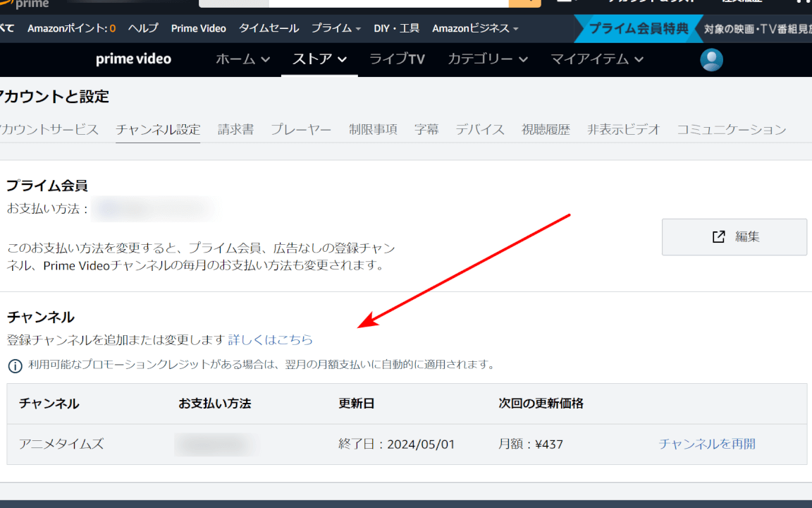
Task: Click the info icon beside promotion credit note
Action: tap(15, 366)
